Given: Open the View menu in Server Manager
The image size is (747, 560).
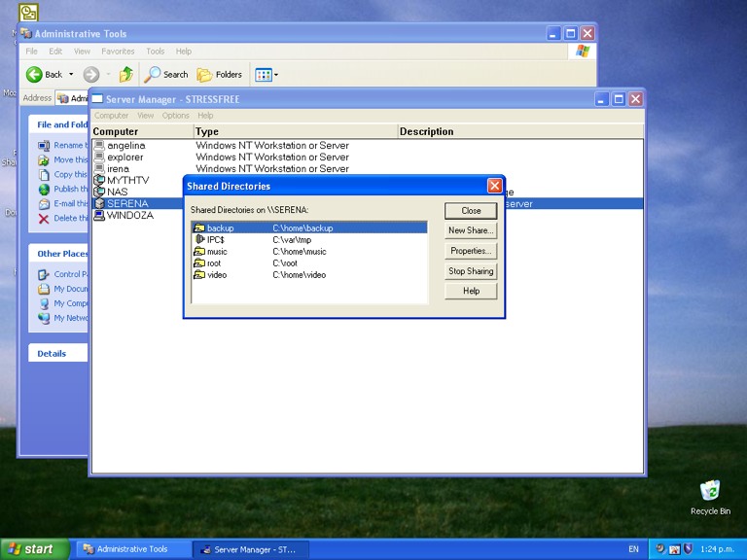Looking at the screenshot, I should click(x=145, y=116).
